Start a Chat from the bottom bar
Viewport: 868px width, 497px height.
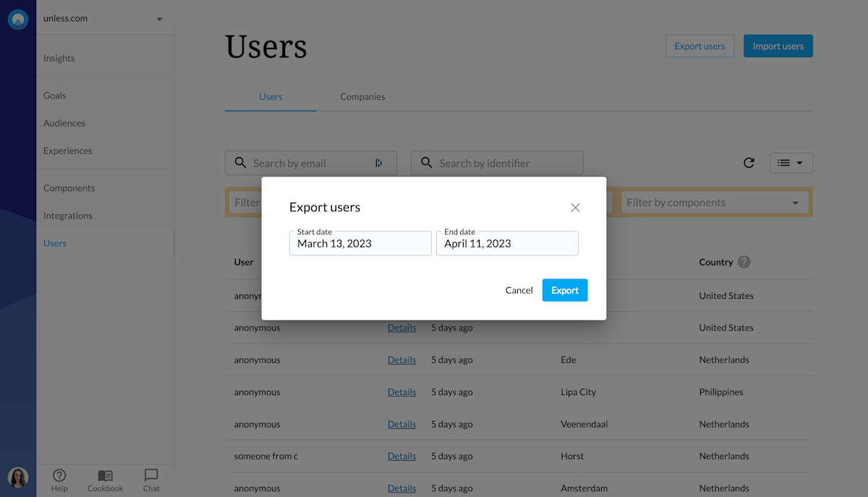tap(150, 480)
